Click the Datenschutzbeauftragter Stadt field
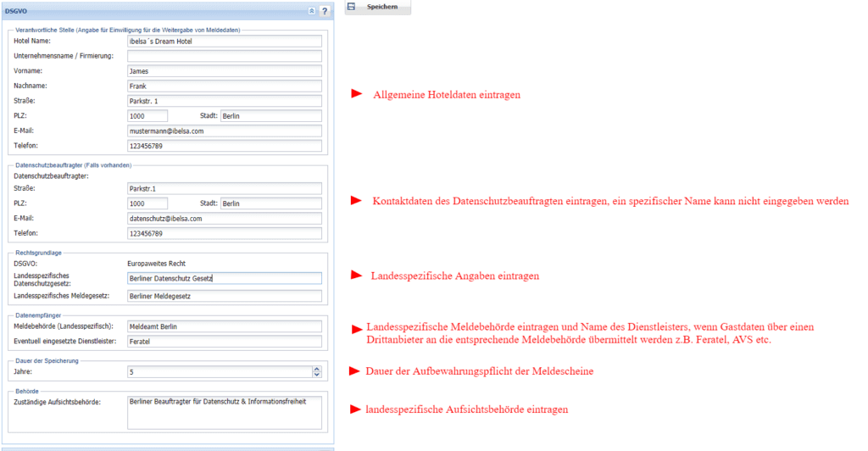This screenshot has width=868, height=451. 270,203
